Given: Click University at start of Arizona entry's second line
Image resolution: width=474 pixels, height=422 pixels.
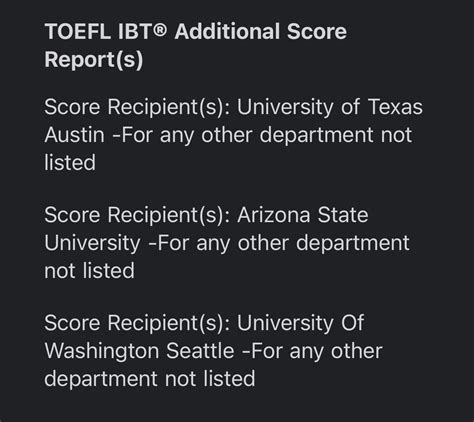Looking at the screenshot, I should (92, 244).
